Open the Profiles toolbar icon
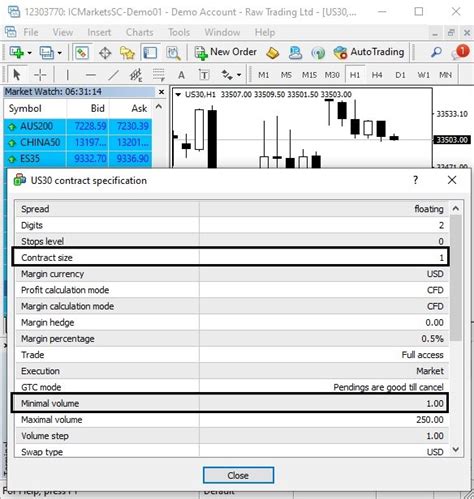Screen dimensions: 474x499 [46, 53]
